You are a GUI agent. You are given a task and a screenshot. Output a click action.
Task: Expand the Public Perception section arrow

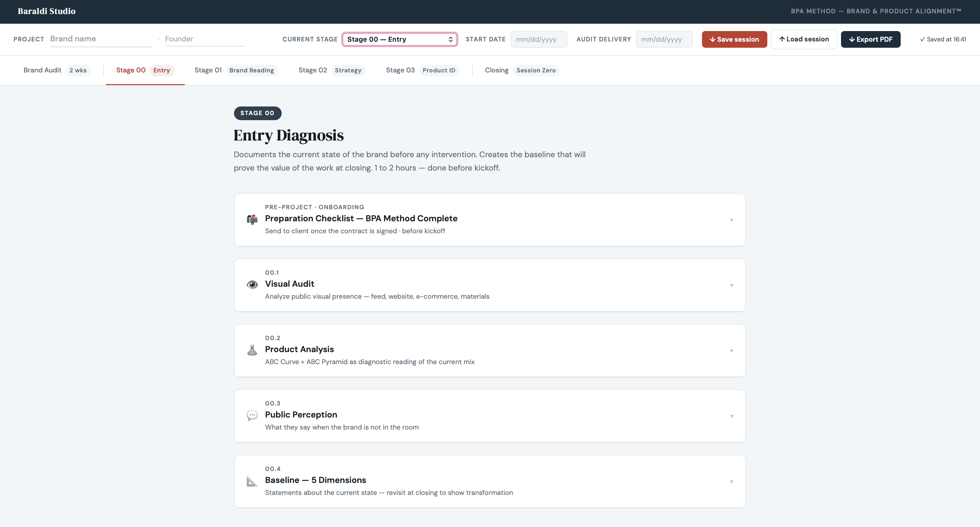731,416
